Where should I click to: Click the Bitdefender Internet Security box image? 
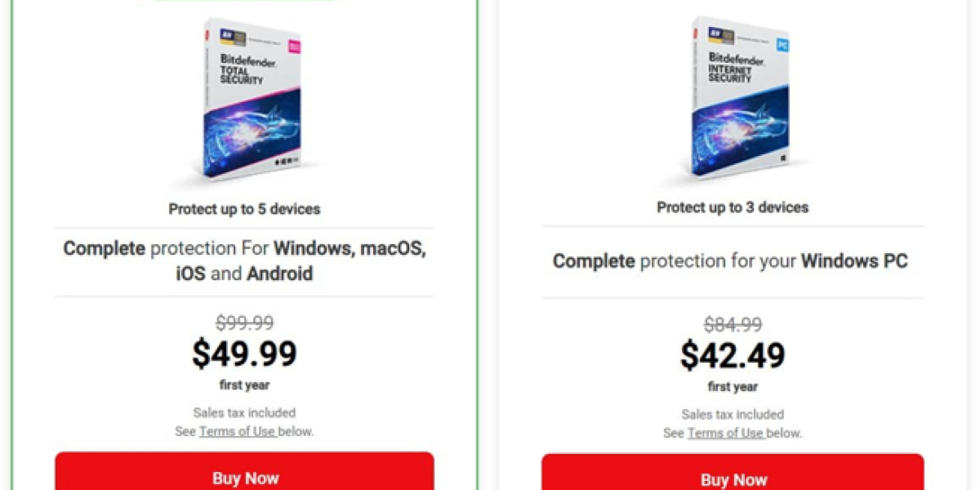pyautogui.click(x=740, y=98)
